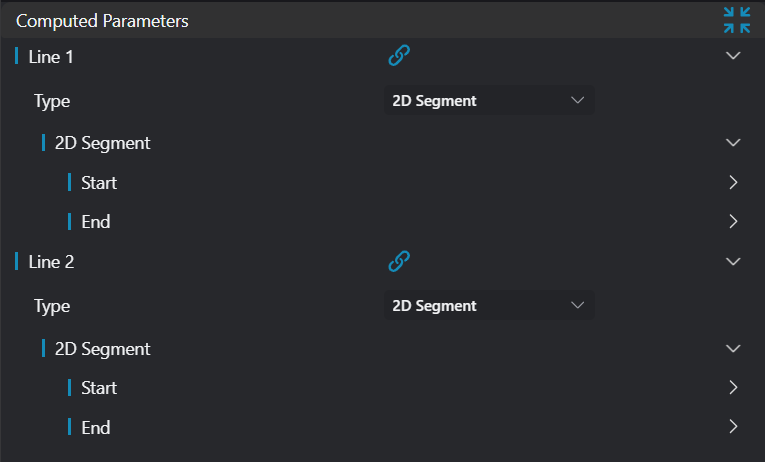
Task: Click the End label under Line 2
Action: tap(95, 427)
